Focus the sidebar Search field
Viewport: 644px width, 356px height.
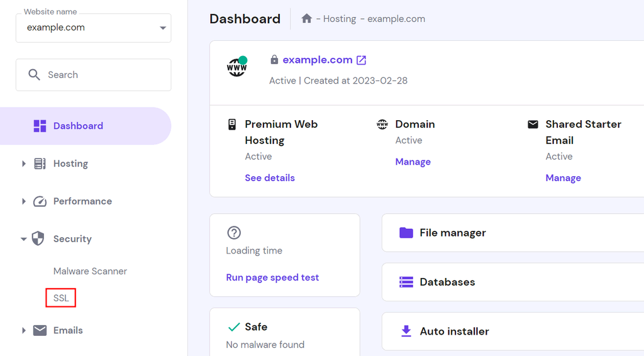click(x=93, y=75)
